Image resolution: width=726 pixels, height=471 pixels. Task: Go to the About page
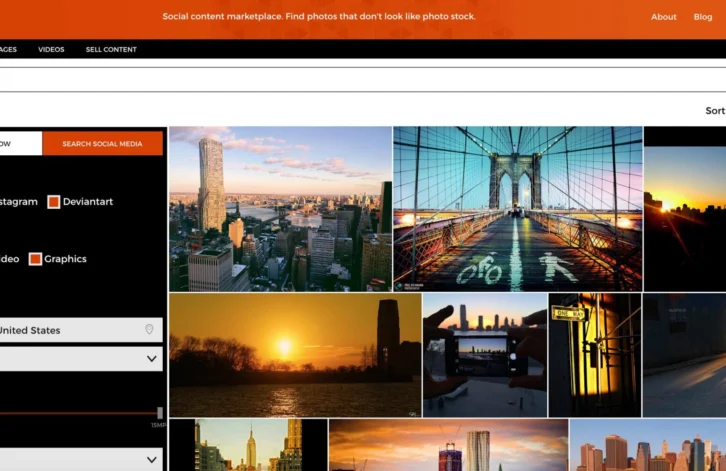(x=664, y=17)
